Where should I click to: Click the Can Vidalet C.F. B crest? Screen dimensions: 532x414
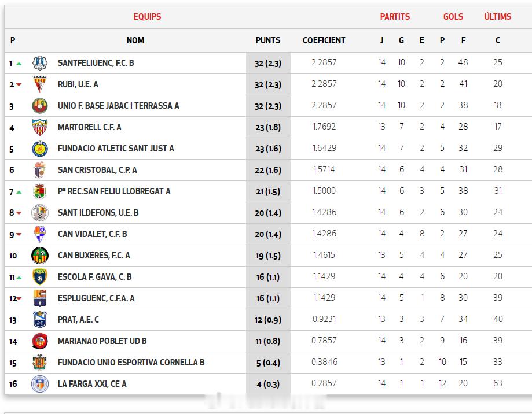[x=40, y=234]
